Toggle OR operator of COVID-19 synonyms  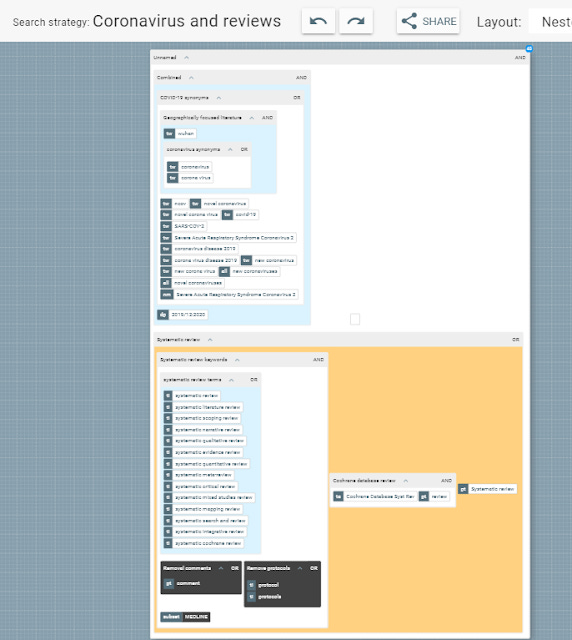[297, 98]
